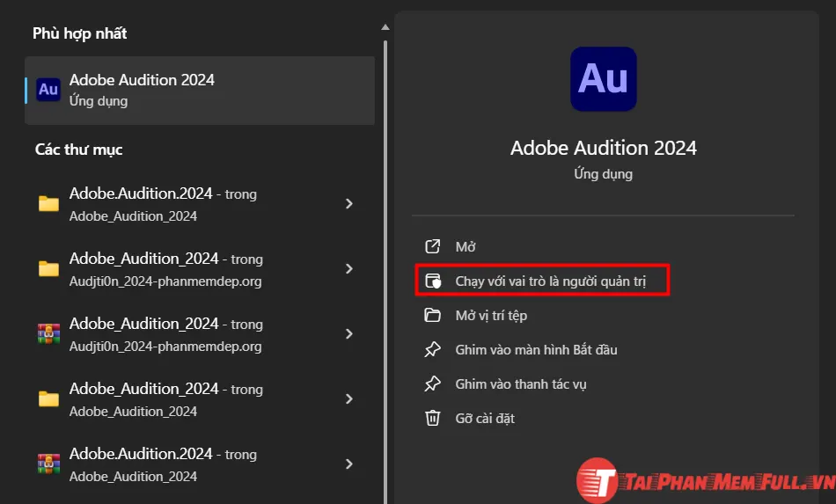The width and height of the screenshot is (836, 504).
Task: Click the Adobe Audition 2024 title in details pane
Action: click(603, 148)
